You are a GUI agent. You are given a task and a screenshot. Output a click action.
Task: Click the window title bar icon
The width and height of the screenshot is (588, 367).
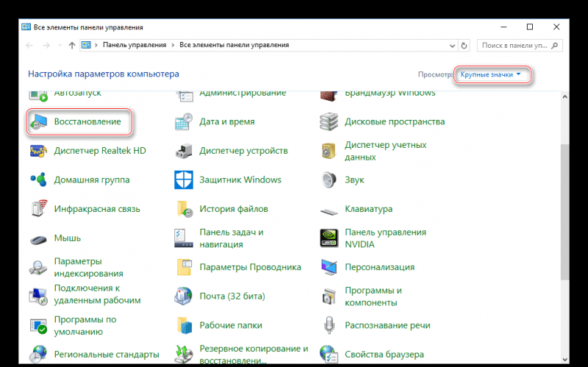point(26,27)
